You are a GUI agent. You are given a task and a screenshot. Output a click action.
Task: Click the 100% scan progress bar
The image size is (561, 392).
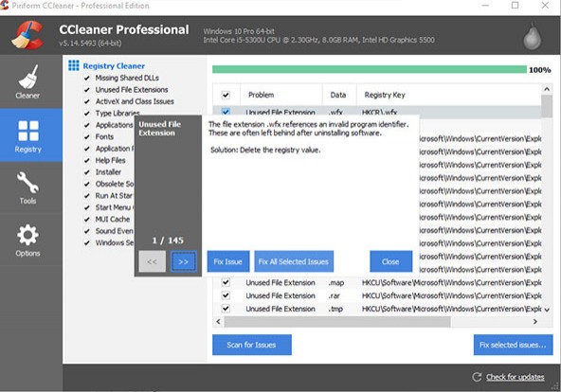370,69
